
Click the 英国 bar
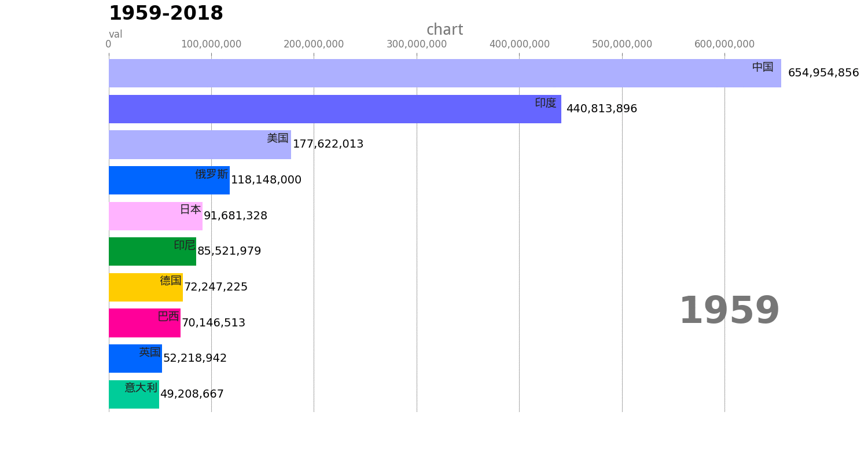click(135, 358)
